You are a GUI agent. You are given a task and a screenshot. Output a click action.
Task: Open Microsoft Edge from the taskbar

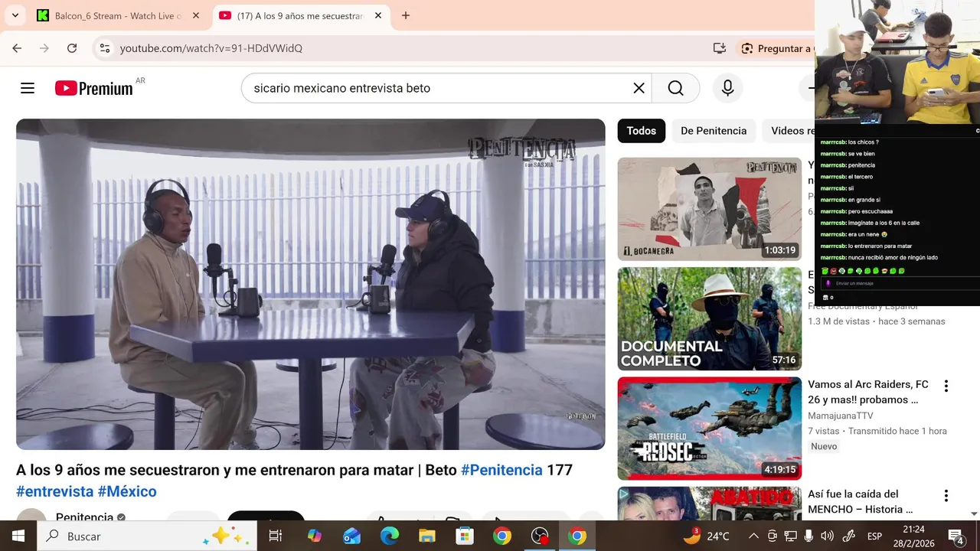click(x=390, y=536)
